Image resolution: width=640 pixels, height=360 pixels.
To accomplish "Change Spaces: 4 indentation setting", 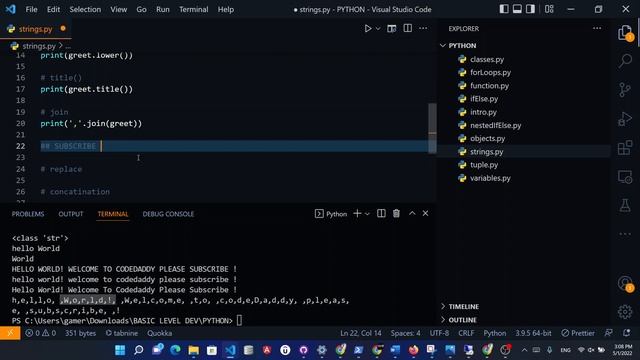I will [x=405, y=333].
